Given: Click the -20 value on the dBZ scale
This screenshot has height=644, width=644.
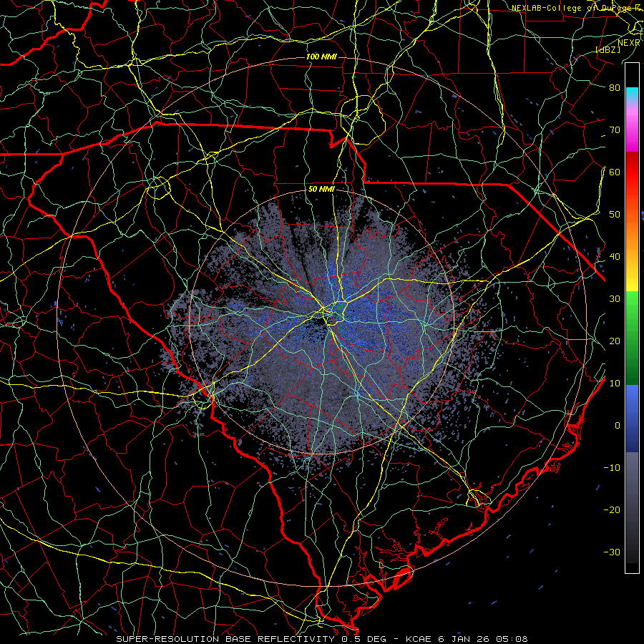Looking at the screenshot, I should pos(612,510).
